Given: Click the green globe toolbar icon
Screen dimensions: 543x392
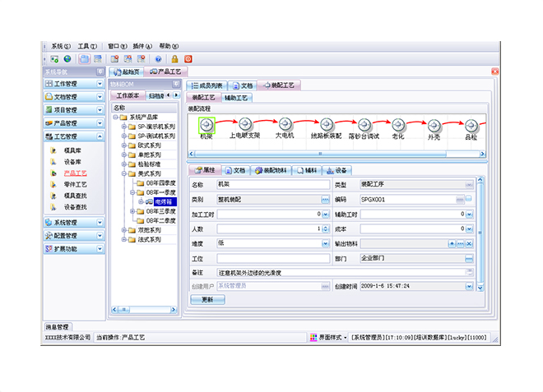Looking at the screenshot, I should tap(67, 59).
